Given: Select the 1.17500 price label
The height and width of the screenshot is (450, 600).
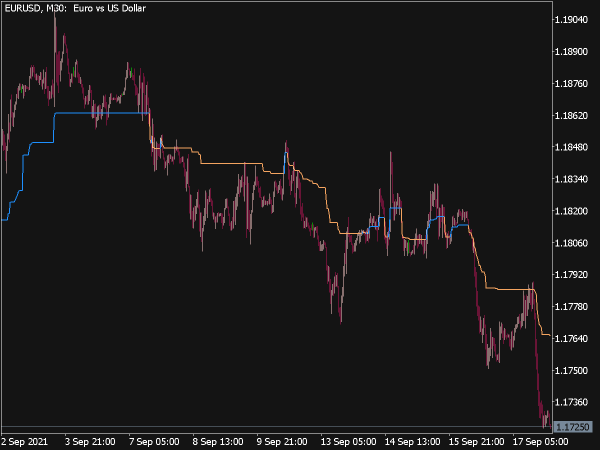Looking at the screenshot, I should pos(571,371).
